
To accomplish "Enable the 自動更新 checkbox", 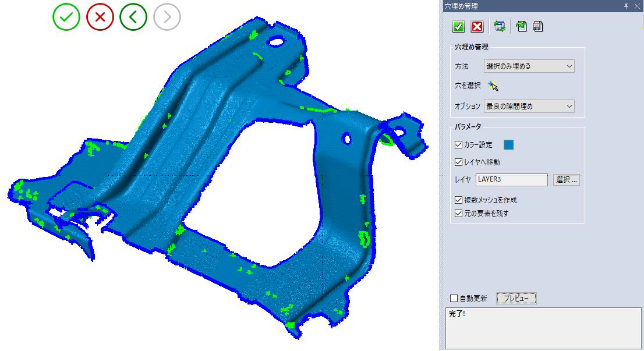I will coord(454,299).
